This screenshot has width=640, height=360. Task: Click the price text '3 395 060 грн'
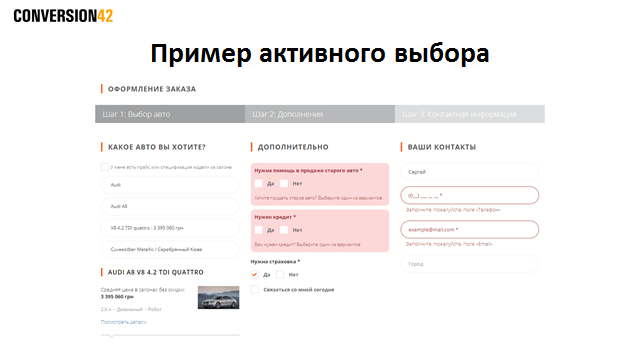(117, 297)
